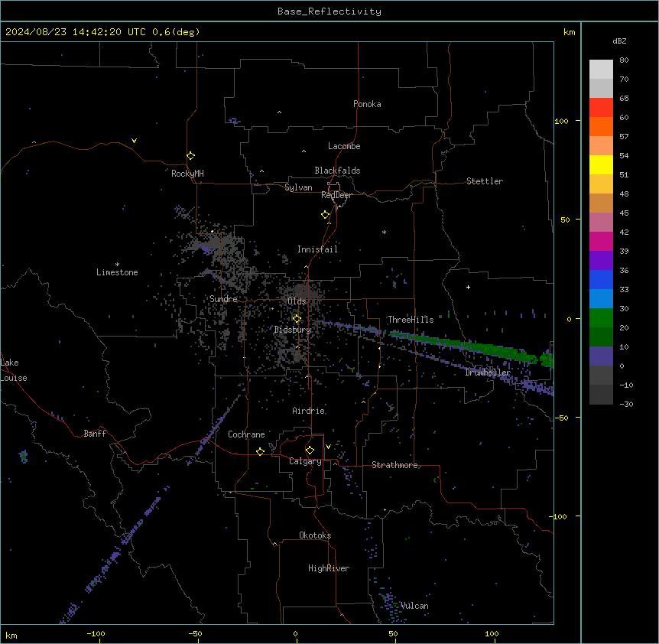Select the 80 dBZ white color swatch
Viewport: 659px width, 644px height.
[601, 70]
